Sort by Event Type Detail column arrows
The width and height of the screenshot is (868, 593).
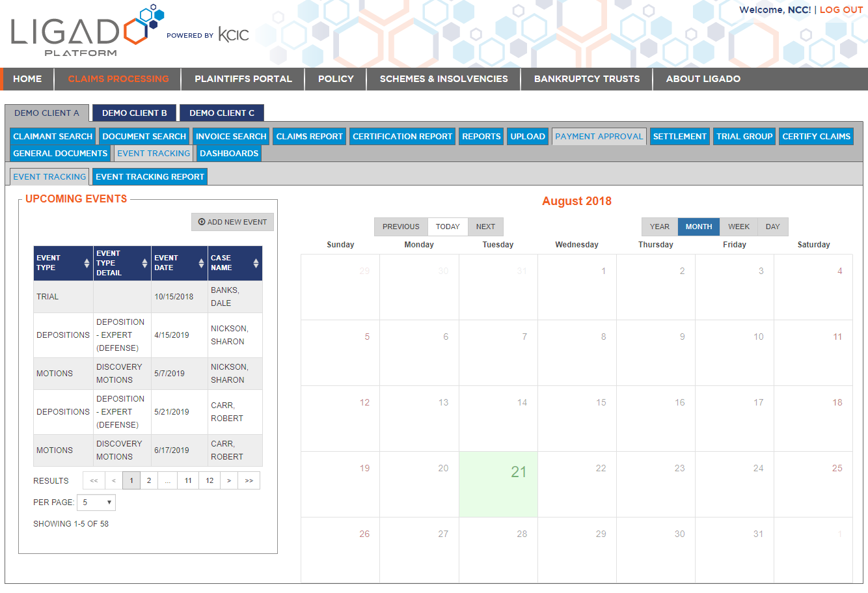point(144,263)
